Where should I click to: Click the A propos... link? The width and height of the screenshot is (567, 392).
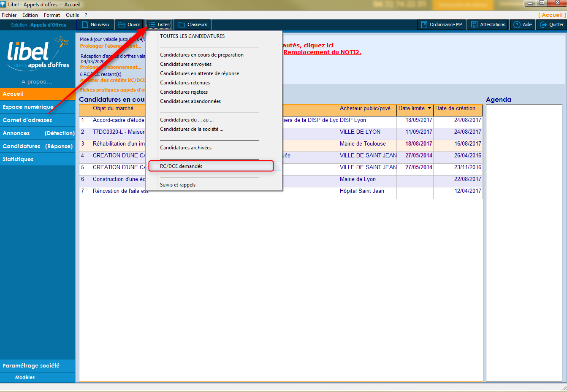pyautogui.click(x=37, y=82)
